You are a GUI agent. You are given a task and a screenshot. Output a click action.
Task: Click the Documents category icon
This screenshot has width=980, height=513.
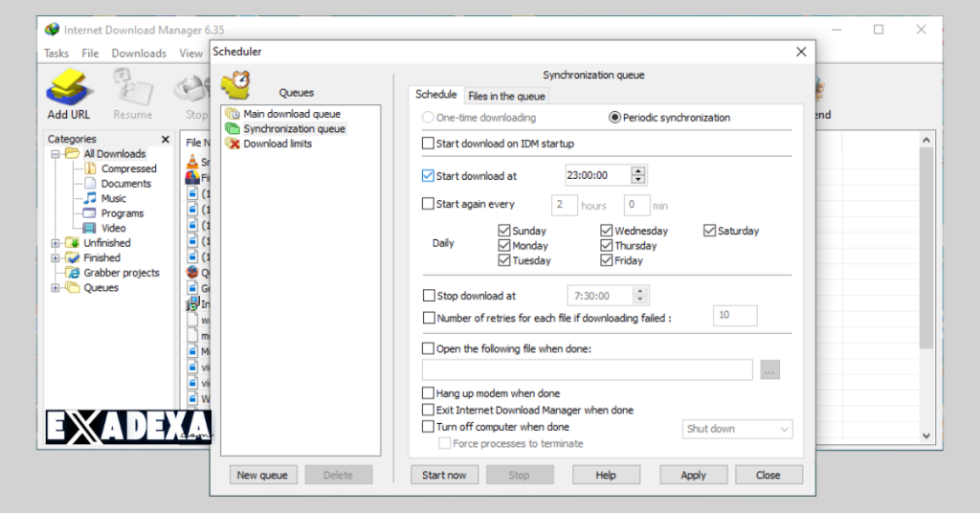[90, 184]
